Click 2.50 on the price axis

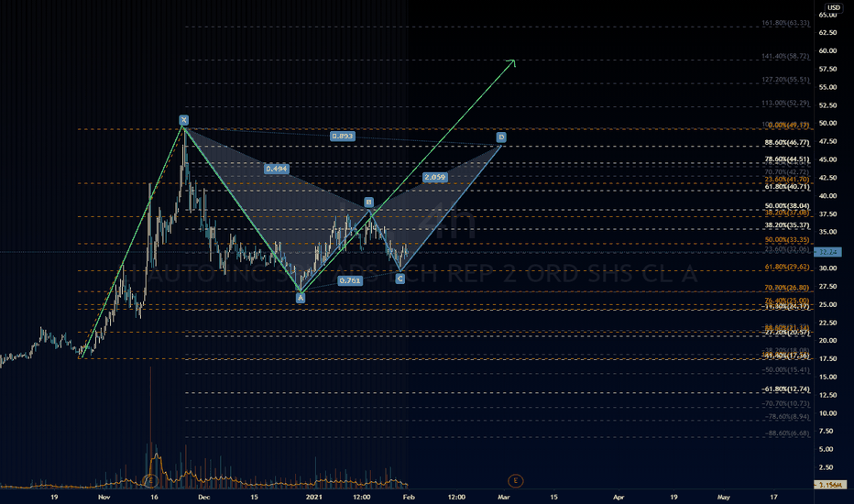[827, 467]
